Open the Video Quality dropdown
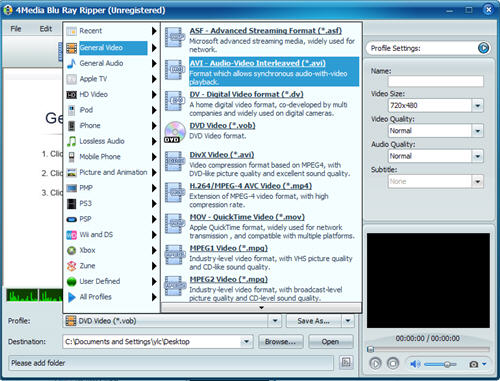The width and height of the screenshot is (500, 381). coord(478,131)
